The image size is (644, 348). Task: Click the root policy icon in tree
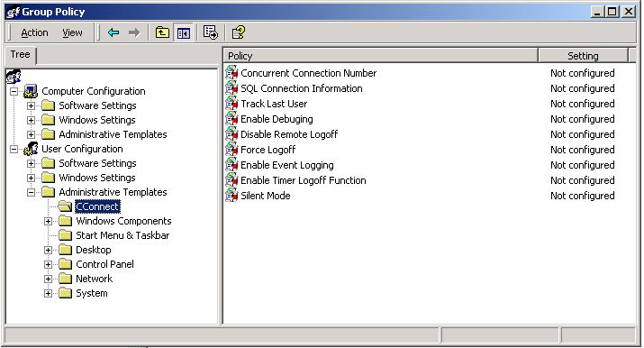(x=14, y=77)
